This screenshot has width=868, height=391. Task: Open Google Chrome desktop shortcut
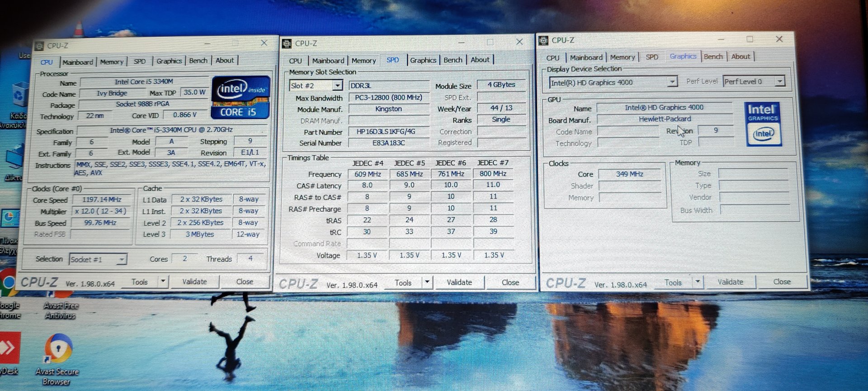point(9,294)
